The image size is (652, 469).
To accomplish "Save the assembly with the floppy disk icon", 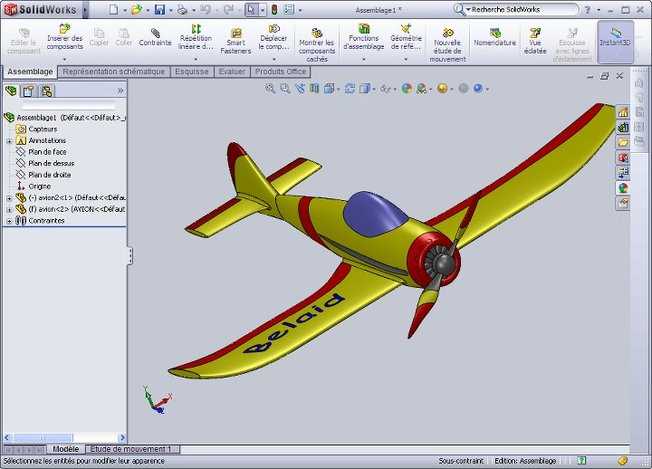I will [160, 10].
